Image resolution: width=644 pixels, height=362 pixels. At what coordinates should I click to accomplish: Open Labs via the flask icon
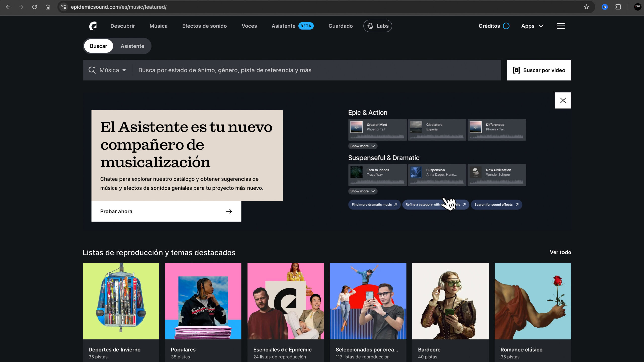(370, 26)
